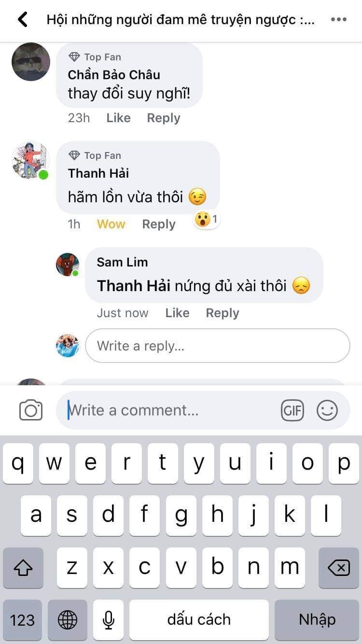
Task: View the wow reaction count badge
Action: point(207,220)
